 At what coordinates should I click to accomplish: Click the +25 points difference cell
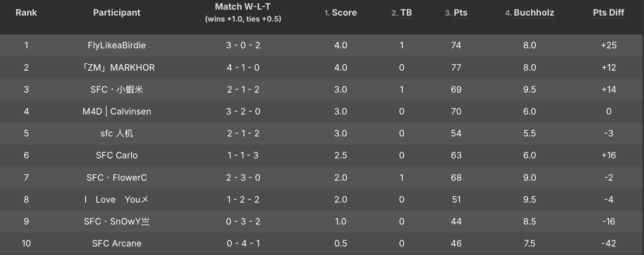(x=609, y=45)
